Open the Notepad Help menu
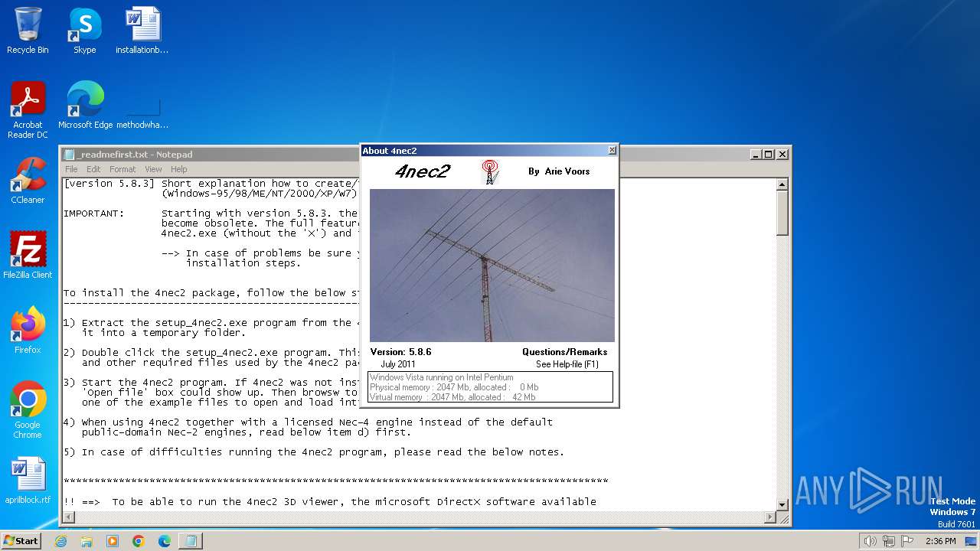 [178, 169]
